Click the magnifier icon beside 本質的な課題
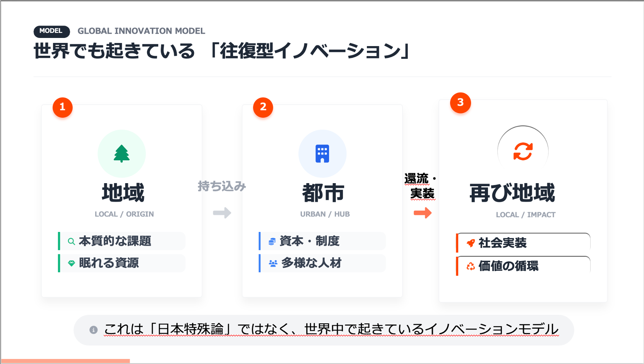 tap(71, 241)
